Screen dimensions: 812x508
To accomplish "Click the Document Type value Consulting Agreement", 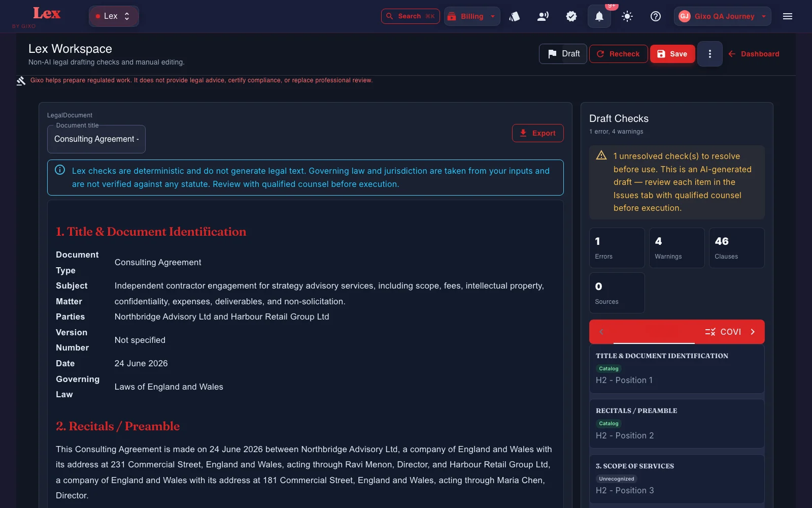I will pos(158,263).
